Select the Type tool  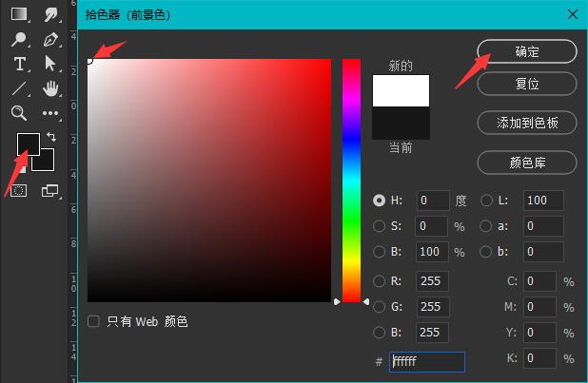(x=19, y=64)
